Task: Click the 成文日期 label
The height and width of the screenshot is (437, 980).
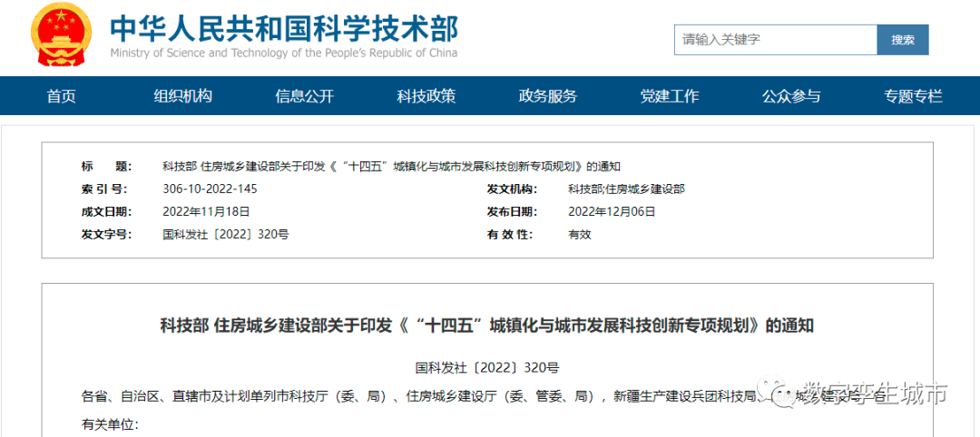Action: tap(107, 211)
